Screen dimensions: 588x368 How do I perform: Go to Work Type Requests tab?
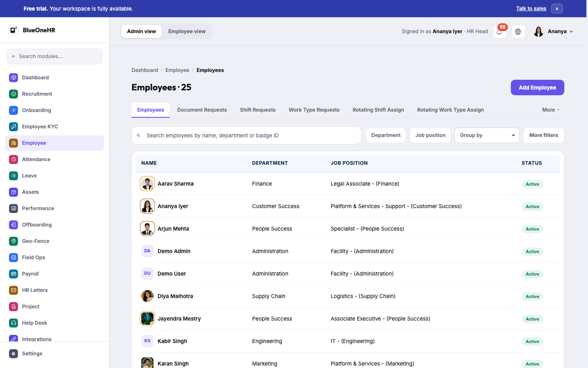[314, 110]
